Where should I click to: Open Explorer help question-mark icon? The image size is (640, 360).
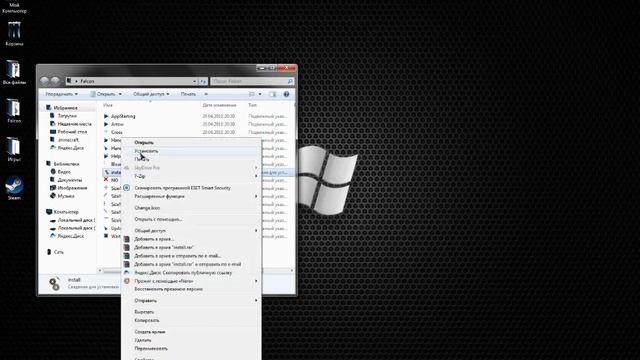(x=287, y=94)
